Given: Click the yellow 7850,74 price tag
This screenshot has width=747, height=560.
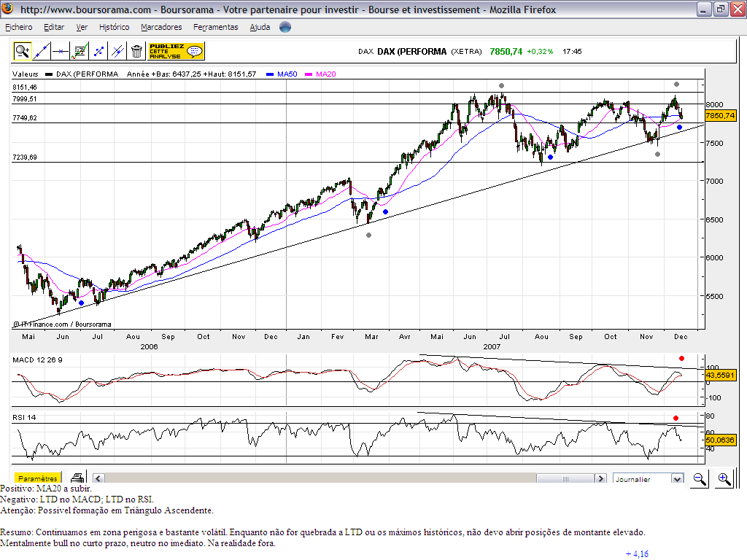Looking at the screenshot, I should coord(720,116).
